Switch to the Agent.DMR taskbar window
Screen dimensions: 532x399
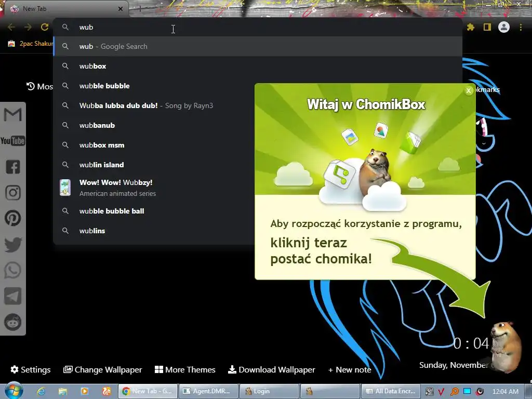pos(208,391)
